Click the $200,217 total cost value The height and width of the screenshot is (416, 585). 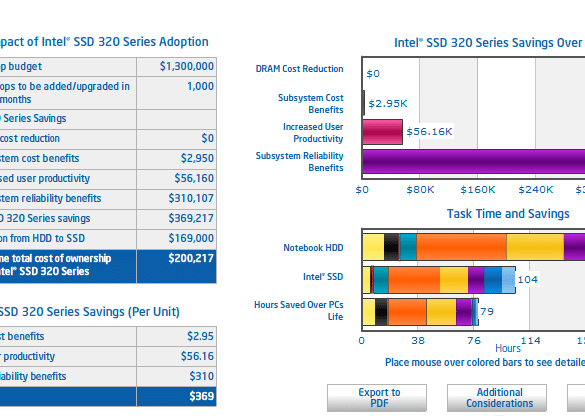[x=191, y=258]
